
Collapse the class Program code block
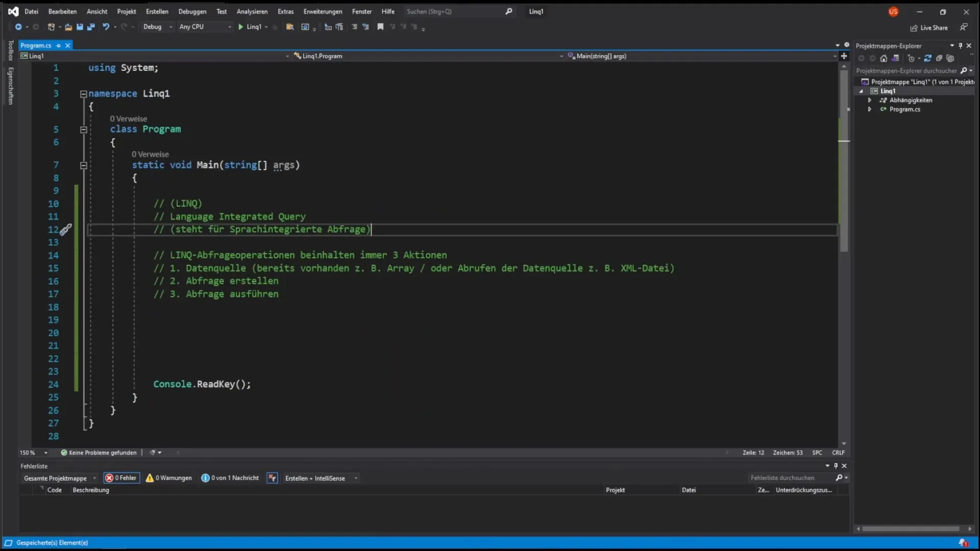pyautogui.click(x=83, y=130)
